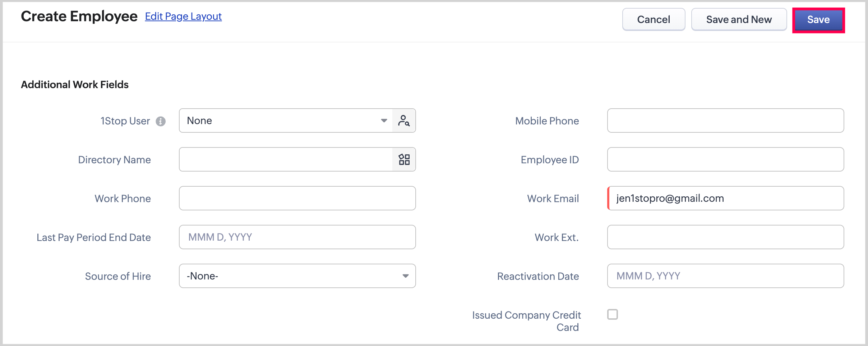Open the Directory Name picker grid icon

[404, 160]
